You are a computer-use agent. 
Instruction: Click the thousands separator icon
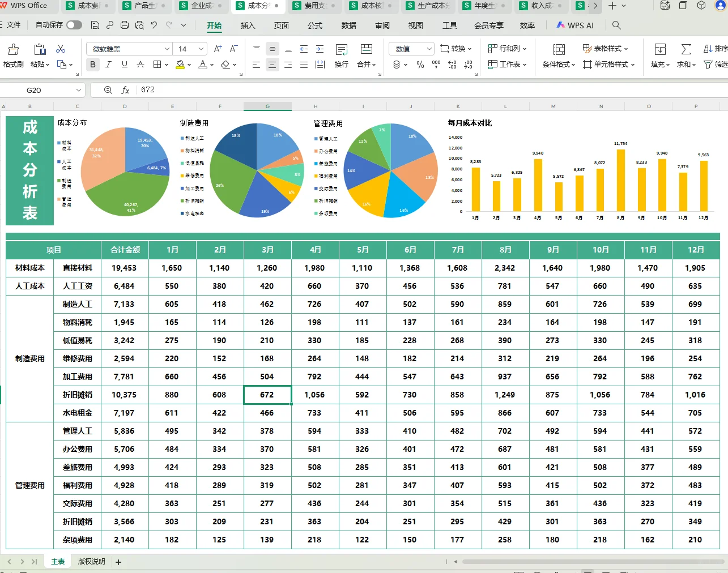[436, 65]
